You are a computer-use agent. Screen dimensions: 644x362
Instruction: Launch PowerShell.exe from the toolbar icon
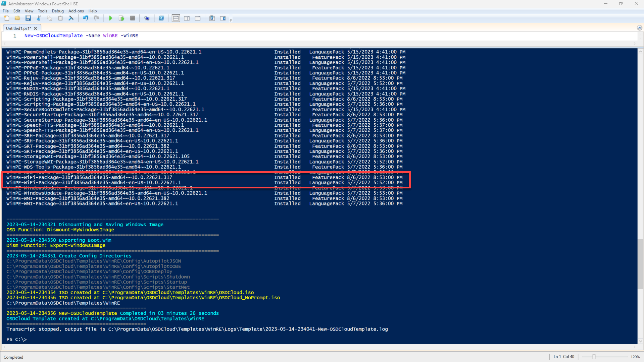[161, 18]
